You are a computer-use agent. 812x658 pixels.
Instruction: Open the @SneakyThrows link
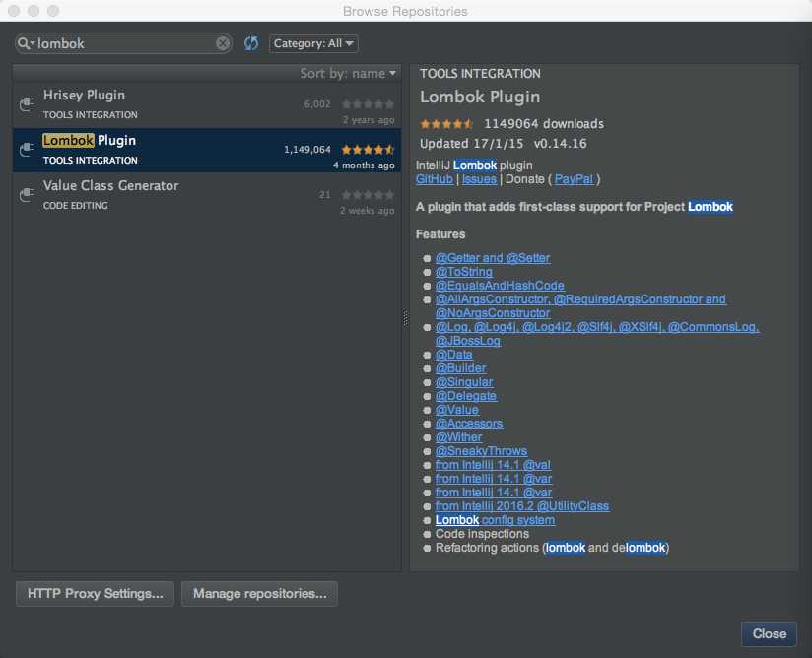481,451
